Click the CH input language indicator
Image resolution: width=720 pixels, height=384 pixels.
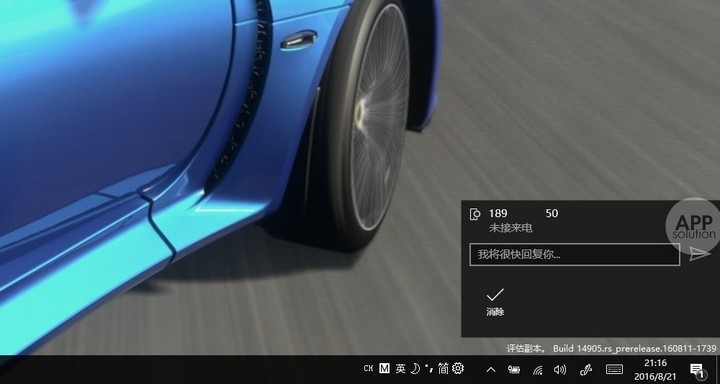pyautogui.click(x=368, y=368)
